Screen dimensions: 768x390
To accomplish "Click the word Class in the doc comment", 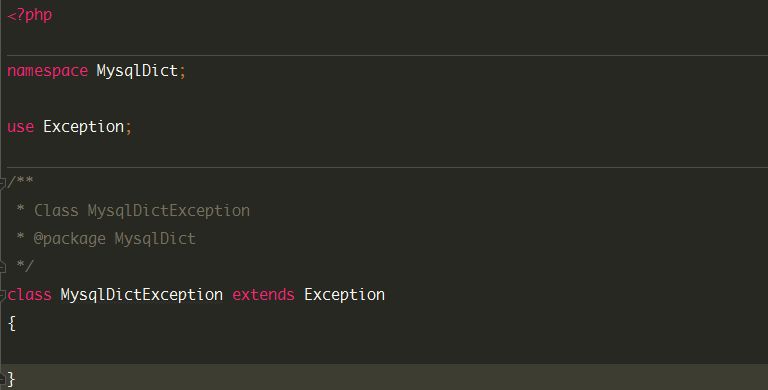I will [x=56, y=211].
